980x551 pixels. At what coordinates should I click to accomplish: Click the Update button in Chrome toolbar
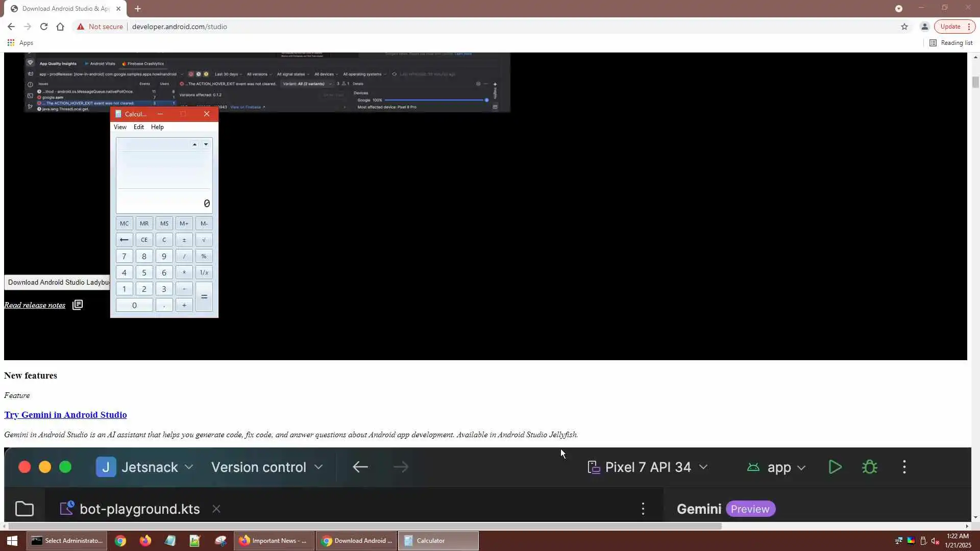pyautogui.click(x=950, y=27)
